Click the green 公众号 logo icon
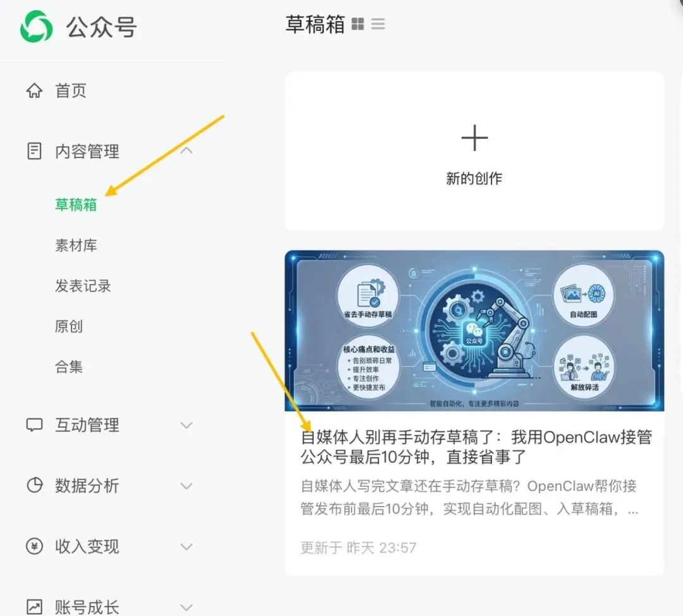This screenshot has height=616, width=683. tap(37, 27)
